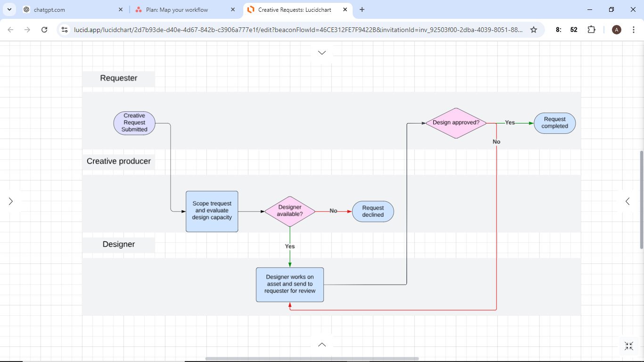Image resolution: width=644 pixels, height=362 pixels.
Task: Select the Scope request and evaluate design capacity box
Action: pyautogui.click(x=212, y=211)
